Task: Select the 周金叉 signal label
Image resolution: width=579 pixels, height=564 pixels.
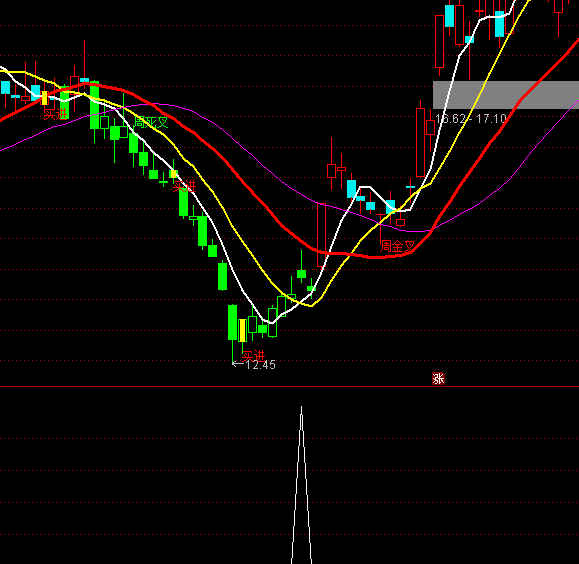Action: (398, 246)
